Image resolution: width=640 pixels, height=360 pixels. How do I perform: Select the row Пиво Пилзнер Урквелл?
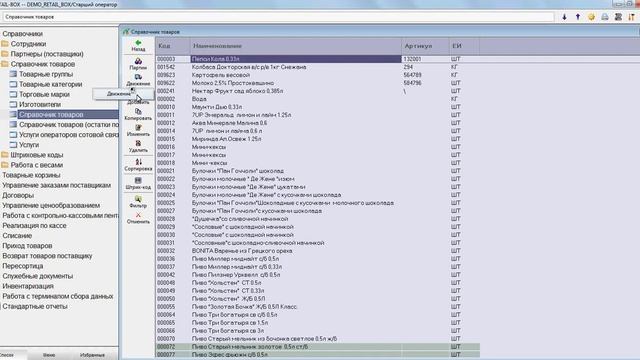click(318, 275)
